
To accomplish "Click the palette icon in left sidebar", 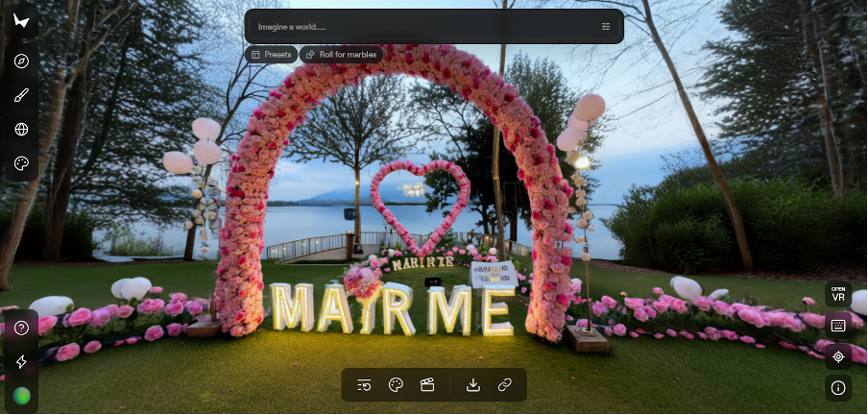I will click(x=21, y=164).
